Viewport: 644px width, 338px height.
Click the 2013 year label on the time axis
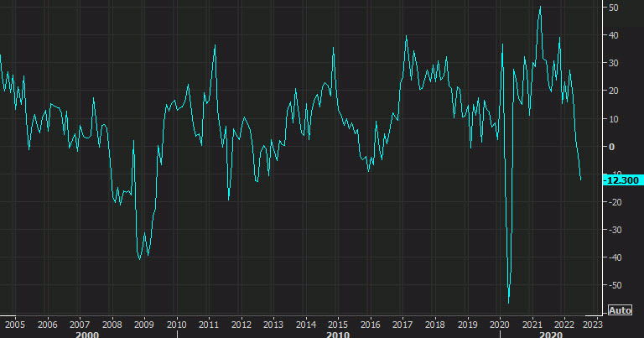273,325
